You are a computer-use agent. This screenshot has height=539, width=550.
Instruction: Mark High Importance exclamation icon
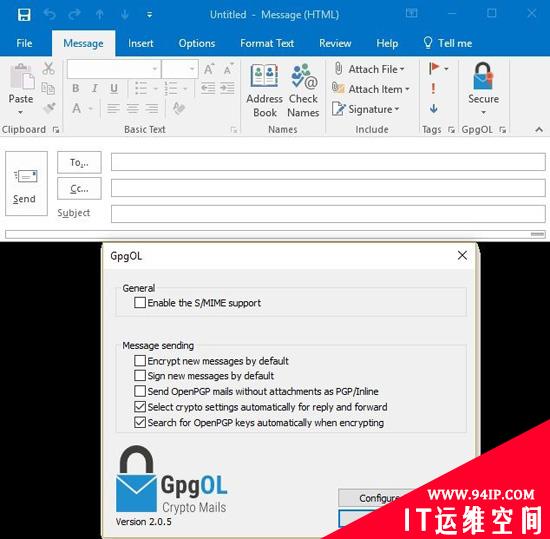433,88
